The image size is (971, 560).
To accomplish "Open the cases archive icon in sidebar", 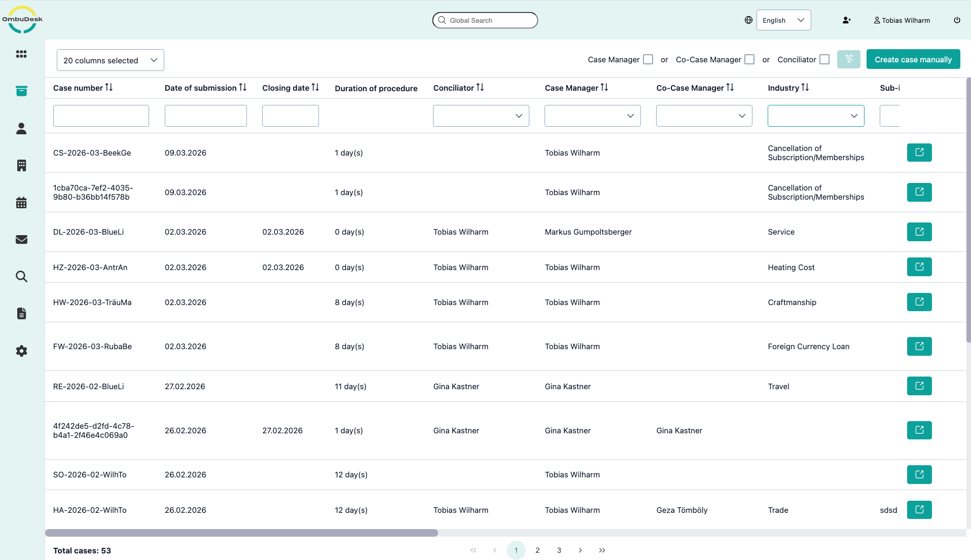I will point(21,91).
